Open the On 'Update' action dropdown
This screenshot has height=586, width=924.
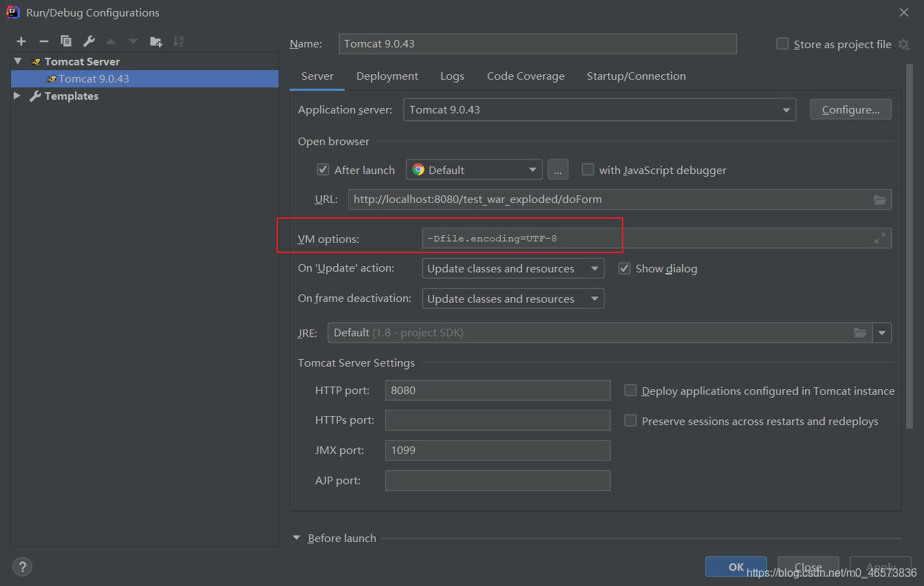(513, 268)
